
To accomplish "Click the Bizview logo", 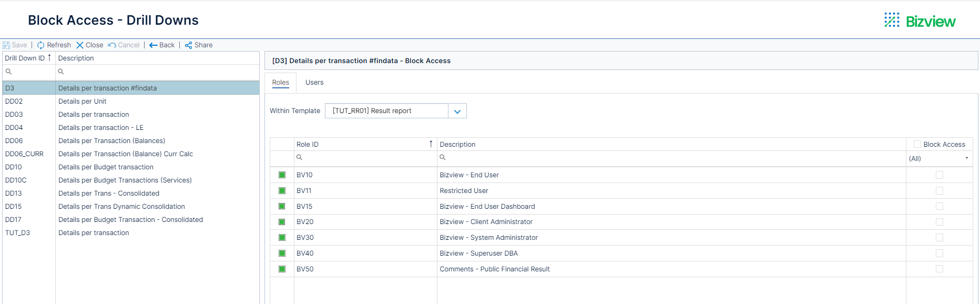I will click(x=920, y=21).
